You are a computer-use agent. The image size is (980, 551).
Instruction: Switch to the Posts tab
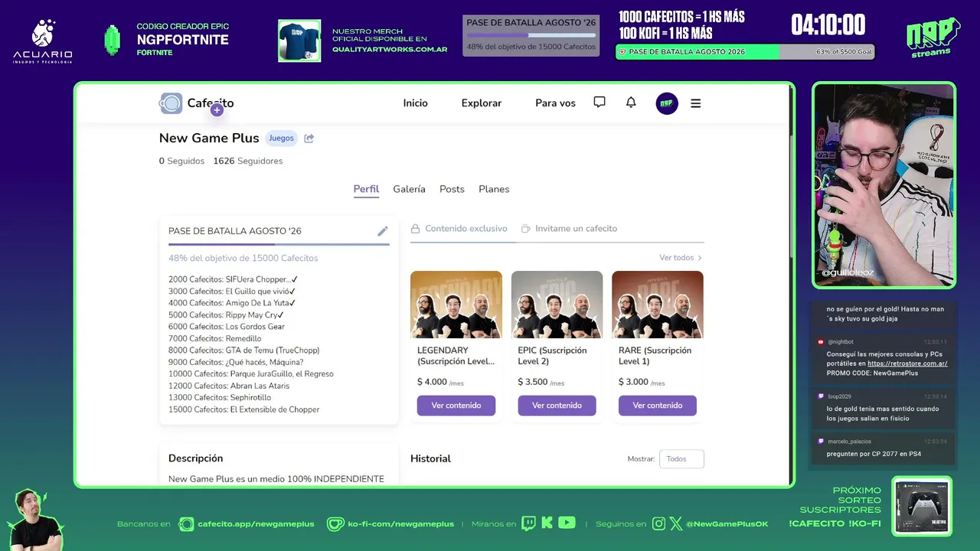pos(452,189)
